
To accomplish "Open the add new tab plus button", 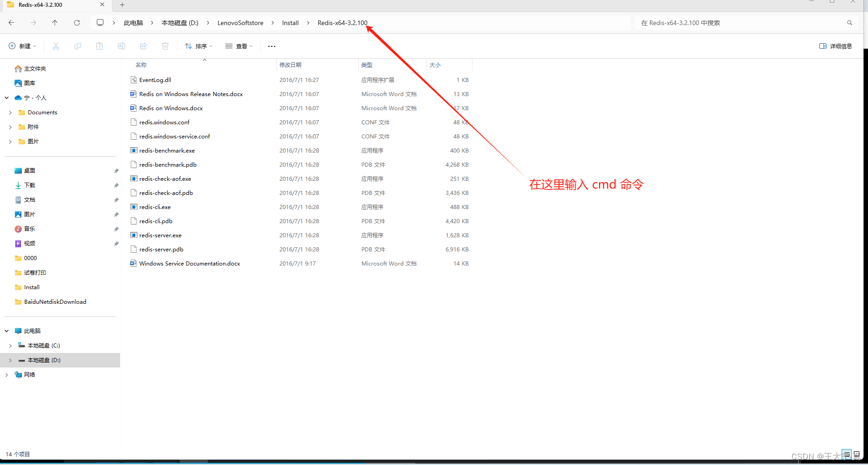I will [x=122, y=5].
